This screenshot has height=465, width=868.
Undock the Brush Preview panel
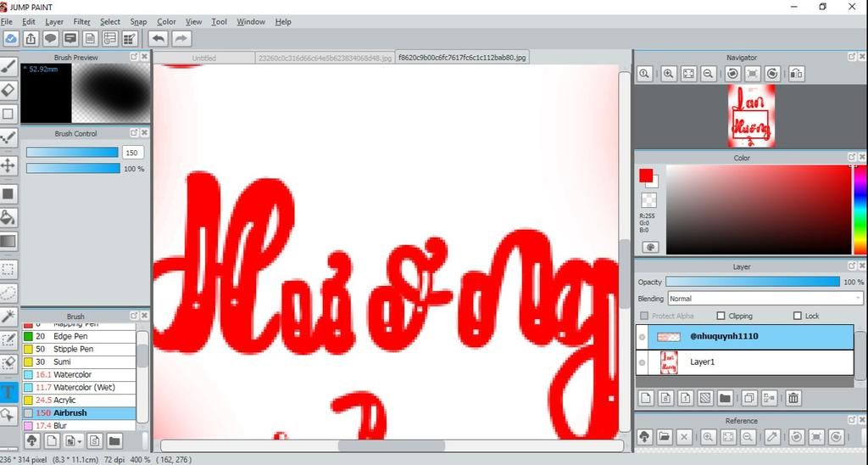click(134, 57)
